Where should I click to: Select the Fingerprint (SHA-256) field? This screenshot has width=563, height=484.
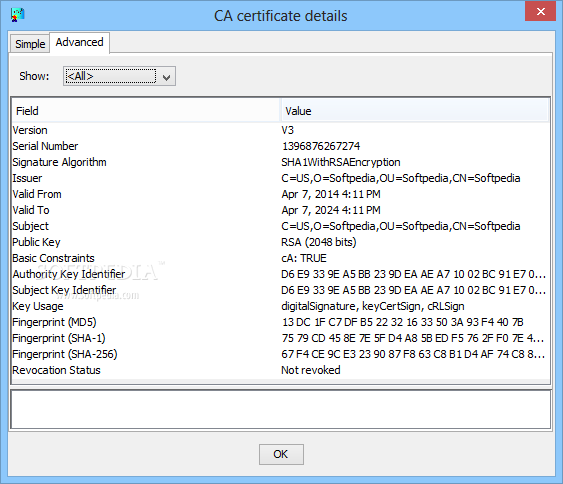(x=65, y=354)
